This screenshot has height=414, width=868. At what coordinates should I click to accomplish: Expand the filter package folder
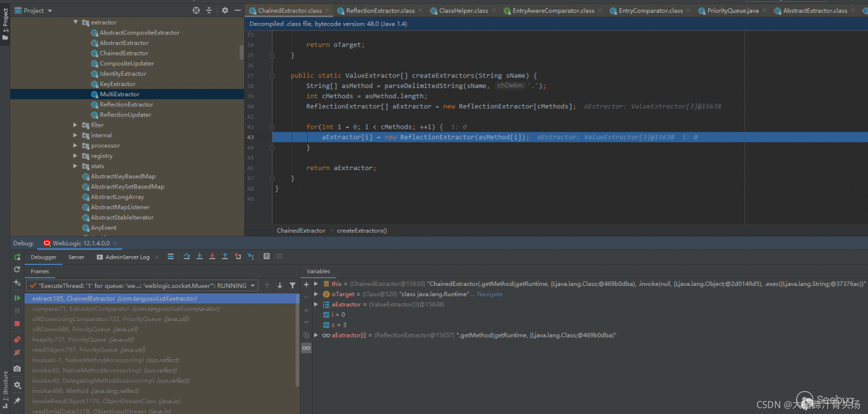tap(76, 125)
